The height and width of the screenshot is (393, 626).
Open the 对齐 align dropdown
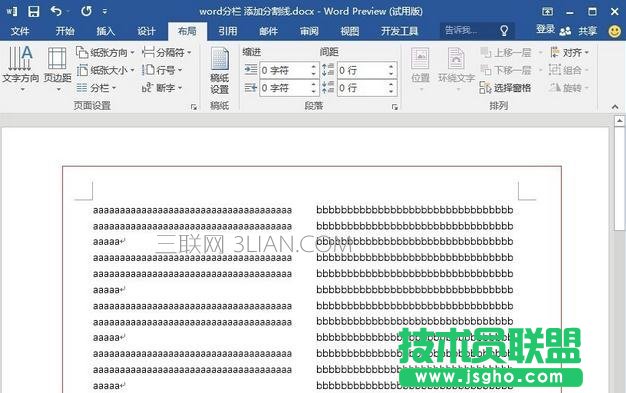570,52
